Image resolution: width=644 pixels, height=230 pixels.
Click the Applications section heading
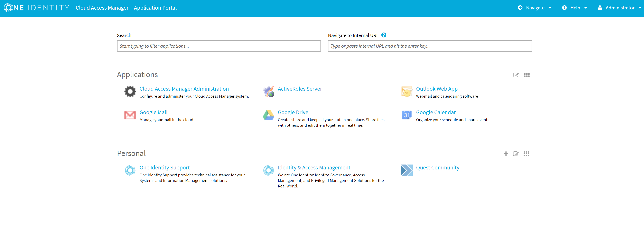click(137, 74)
